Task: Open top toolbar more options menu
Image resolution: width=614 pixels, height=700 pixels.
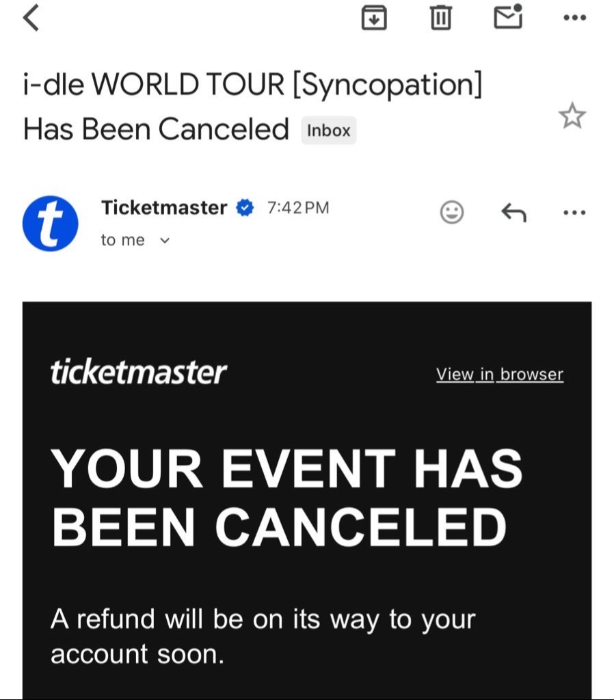Action: 575,18
